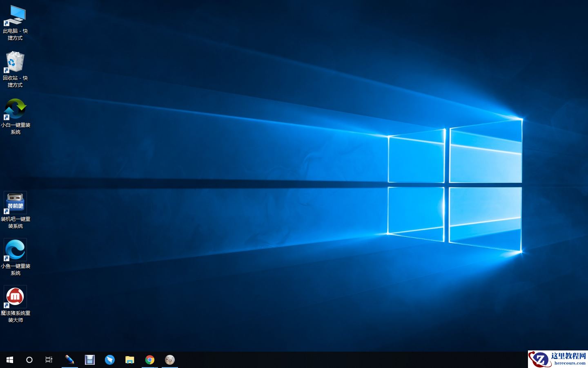Open File Explorer from the taskbar
Screen dimensions: 588x368
tap(130, 360)
